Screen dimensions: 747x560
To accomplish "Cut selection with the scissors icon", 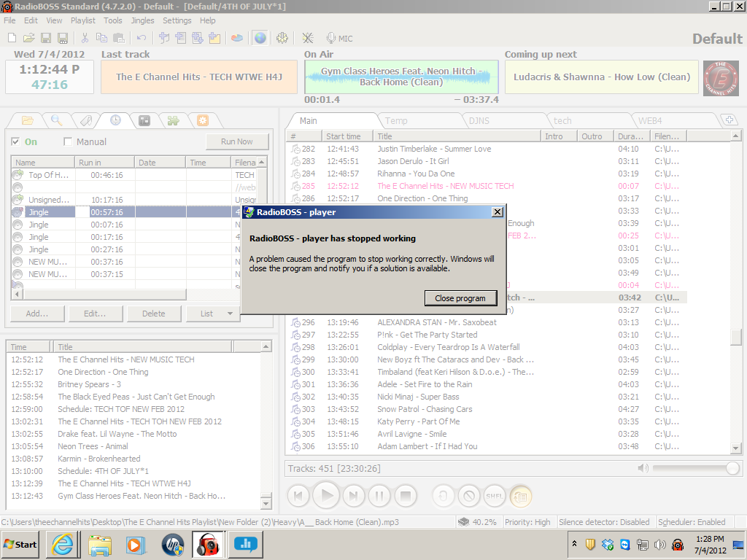I will pyautogui.click(x=85, y=38).
